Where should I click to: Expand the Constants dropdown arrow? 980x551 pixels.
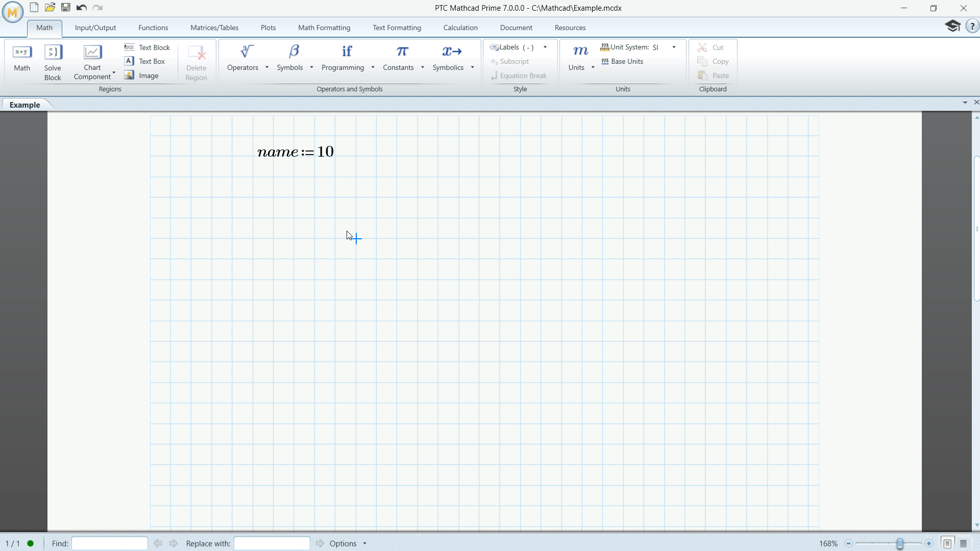tap(423, 67)
